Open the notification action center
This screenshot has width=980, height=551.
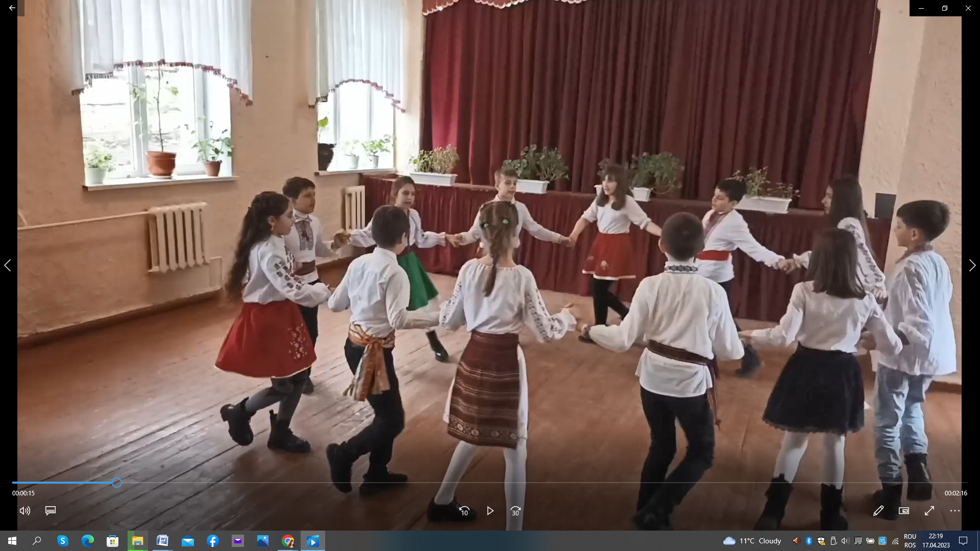[x=963, y=541]
